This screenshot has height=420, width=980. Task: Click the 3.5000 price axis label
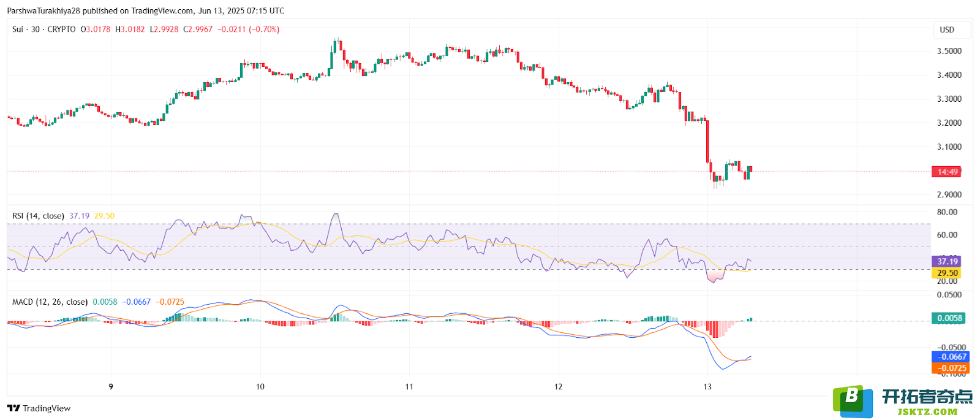tap(949, 51)
